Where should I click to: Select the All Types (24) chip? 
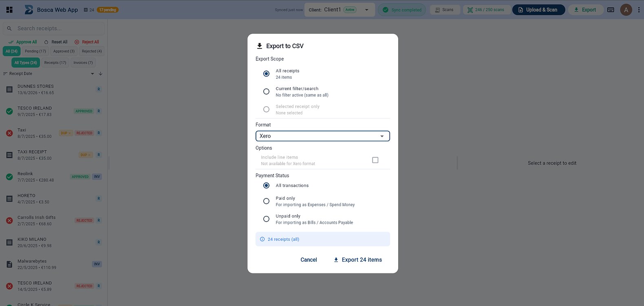(26, 63)
